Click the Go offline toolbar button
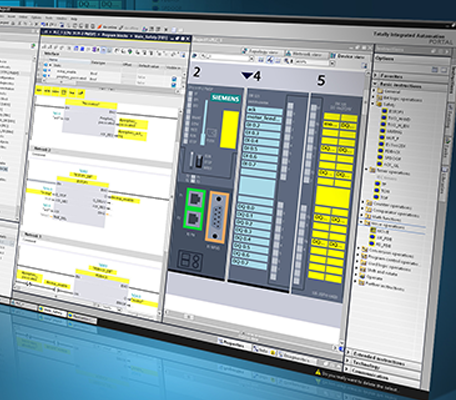The height and width of the screenshot is (400, 456). pyautogui.click(x=129, y=28)
